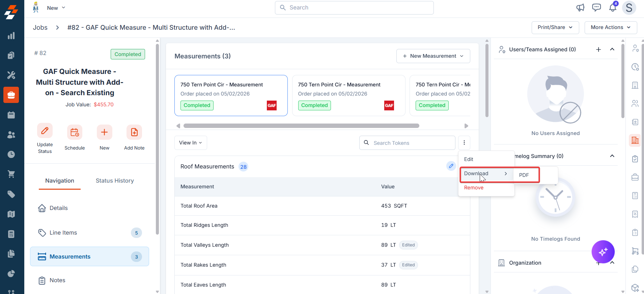Open the time clock icon in right rail
This screenshot has height=294, width=644.
point(635,67)
